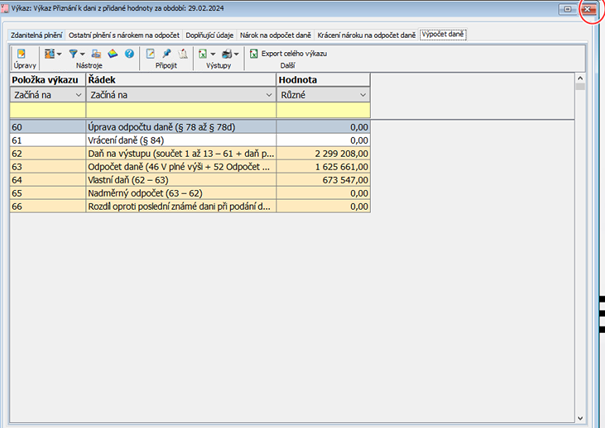Select the Nárok na odpočet daně tab
This screenshot has width=605, height=428.
coord(276,34)
